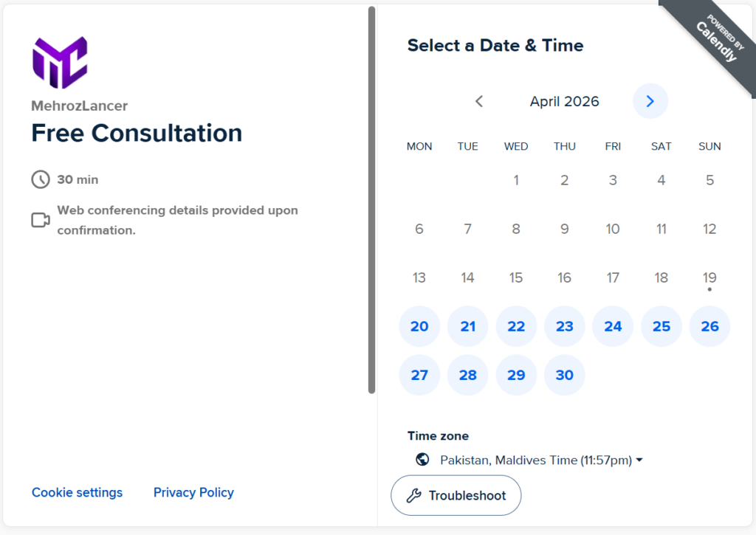756x535 pixels.
Task: Select April 30 on calendar
Action: pos(565,375)
